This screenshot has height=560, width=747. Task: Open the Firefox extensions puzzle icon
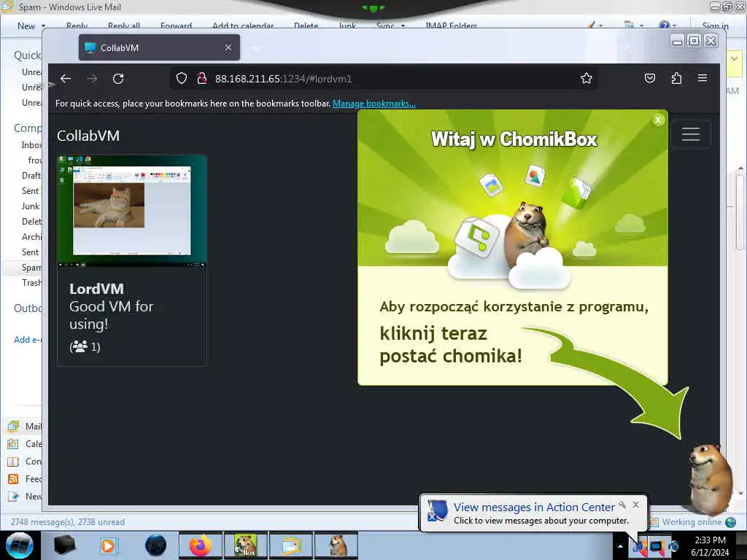[x=676, y=78]
